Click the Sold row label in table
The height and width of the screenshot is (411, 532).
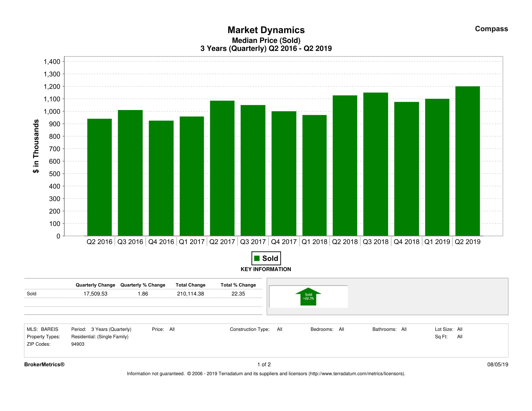pos(31,294)
